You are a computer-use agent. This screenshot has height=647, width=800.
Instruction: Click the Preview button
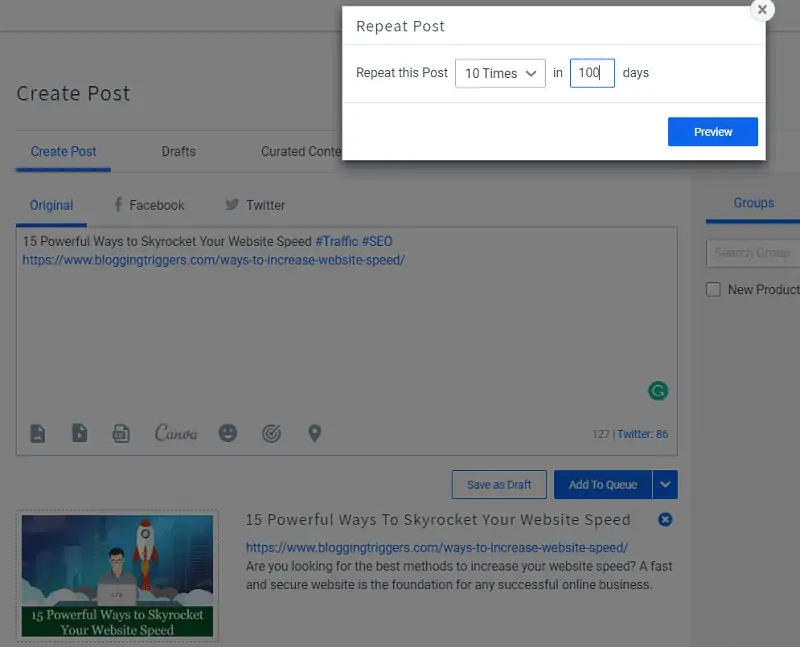[712, 132]
